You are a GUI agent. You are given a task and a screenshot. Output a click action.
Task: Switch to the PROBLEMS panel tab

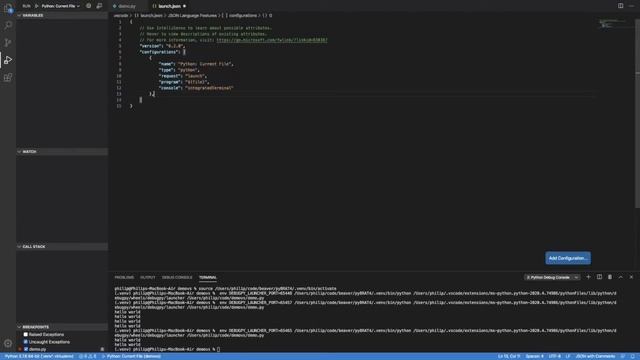click(x=124, y=277)
